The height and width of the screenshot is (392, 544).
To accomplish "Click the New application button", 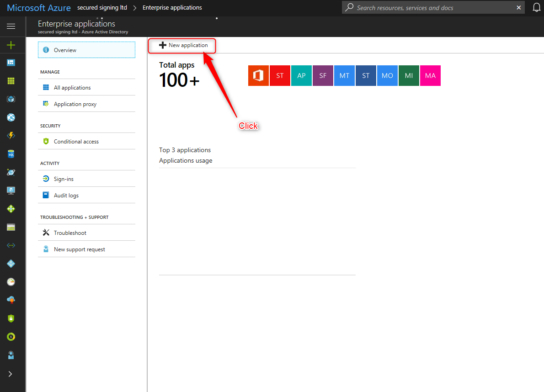I will [x=183, y=45].
